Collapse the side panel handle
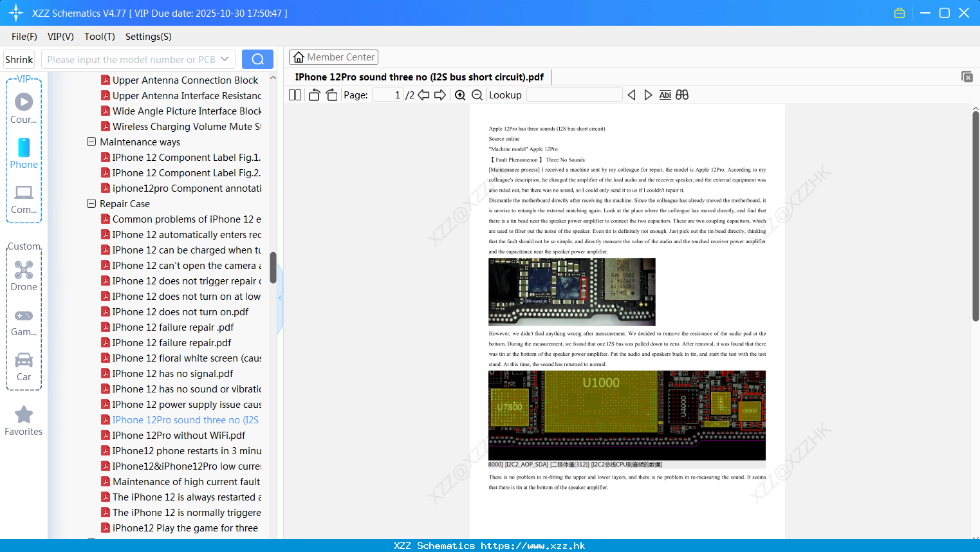This screenshot has height=552, width=980. click(x=280, y=297)
